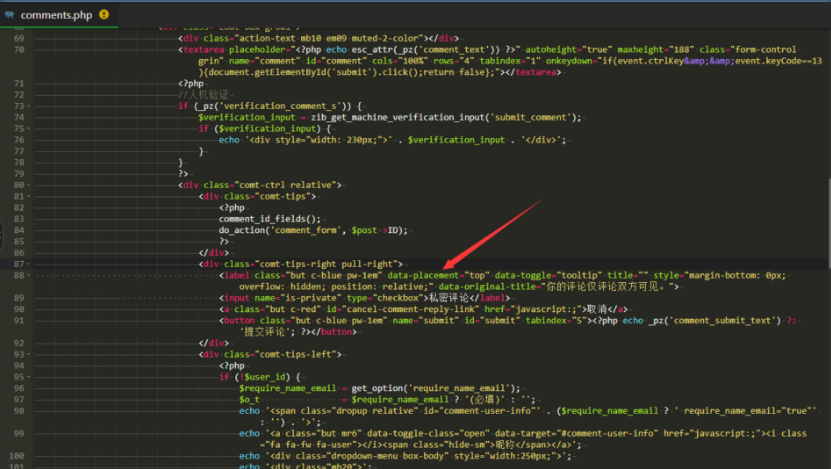Viewport: 831px width, 469px height.
Task: Click the yellow warning icon on comments.php tab
Action: point(104,15)
